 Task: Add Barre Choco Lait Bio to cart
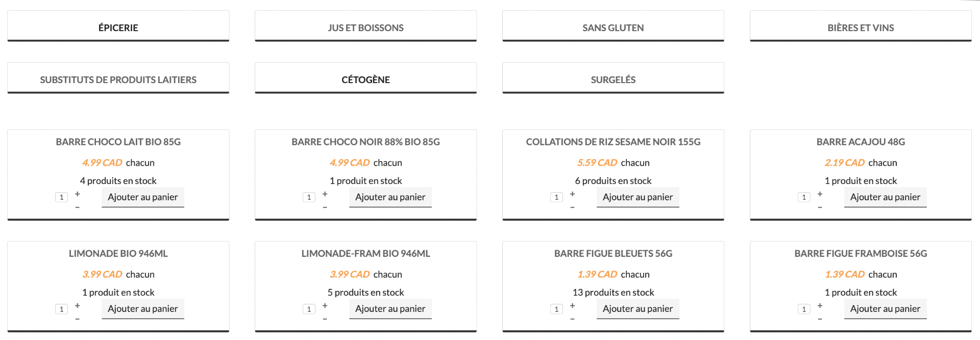coord(143,197)
